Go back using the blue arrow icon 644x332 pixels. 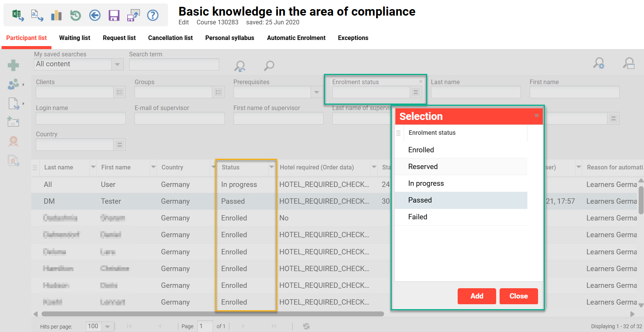[95, 15]
